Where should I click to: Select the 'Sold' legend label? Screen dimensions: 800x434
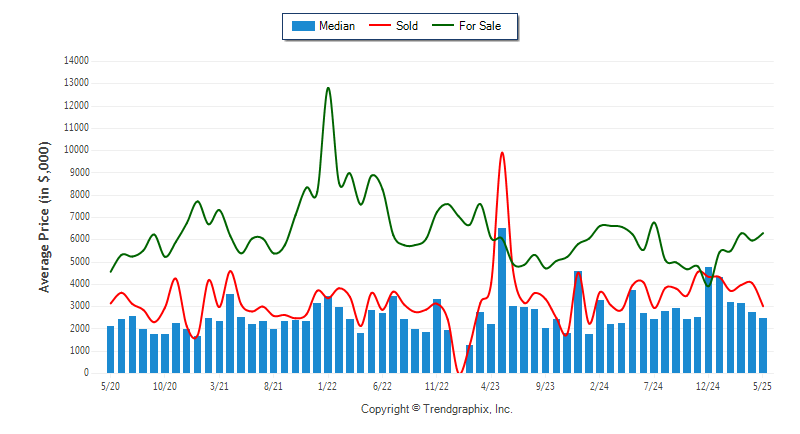click(407, 26)
